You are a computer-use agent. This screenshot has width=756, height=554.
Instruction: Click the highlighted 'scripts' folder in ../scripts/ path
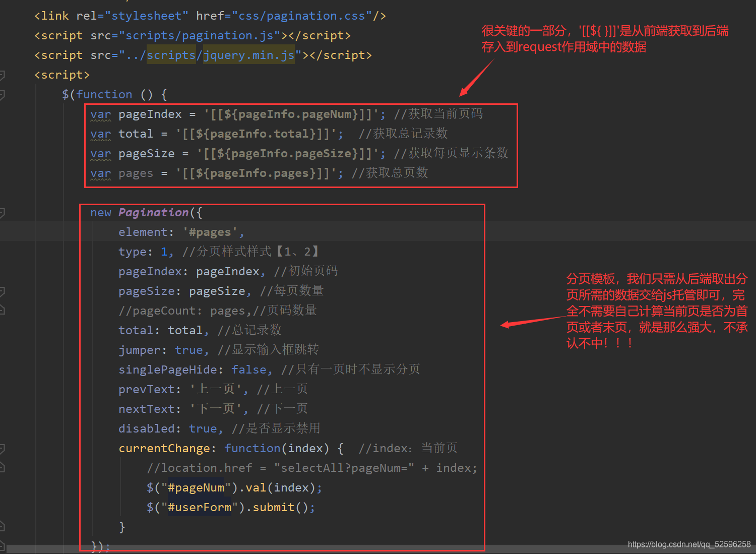(x=171, y=55)
